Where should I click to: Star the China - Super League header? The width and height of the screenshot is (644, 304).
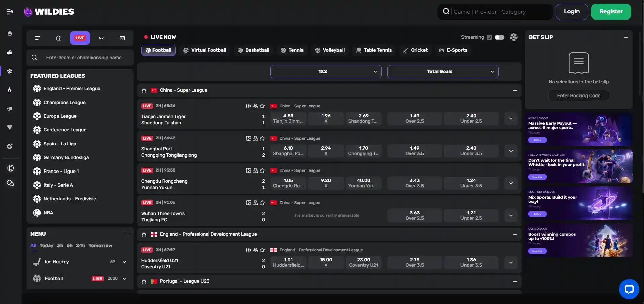pos(144,90)
